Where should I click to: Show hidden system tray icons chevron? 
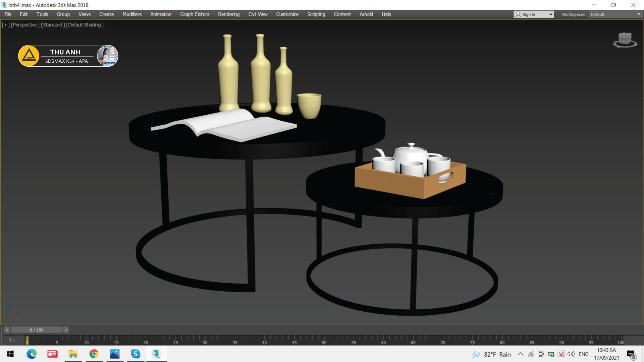point(521,354)
